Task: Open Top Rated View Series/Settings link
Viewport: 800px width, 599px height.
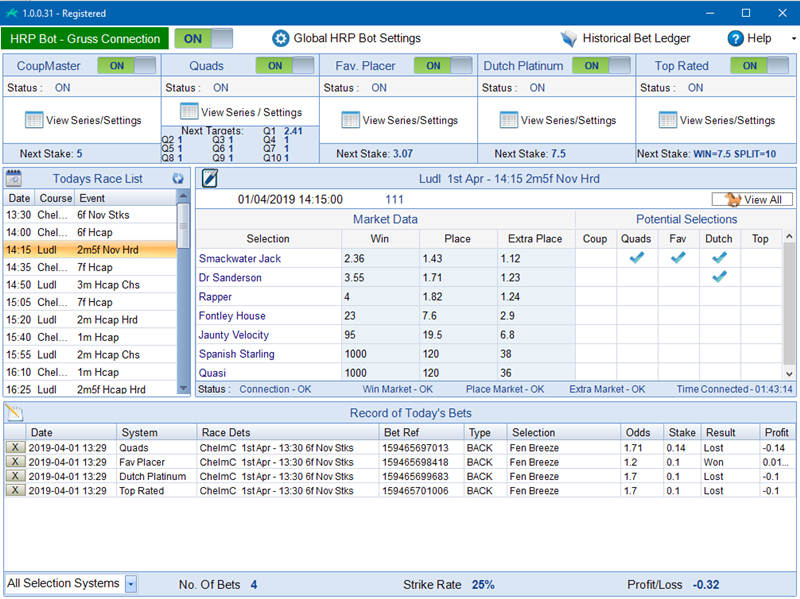Action: (x=727, y=120)
